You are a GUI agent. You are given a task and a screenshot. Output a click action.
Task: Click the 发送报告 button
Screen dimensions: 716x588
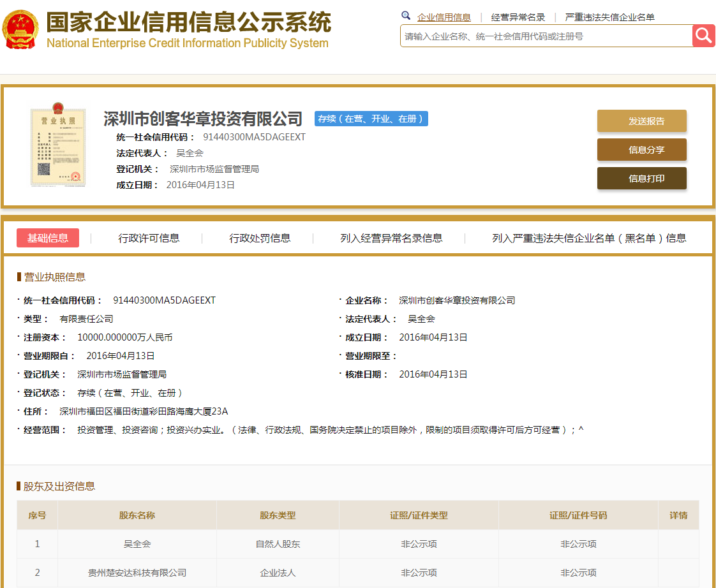641,121
